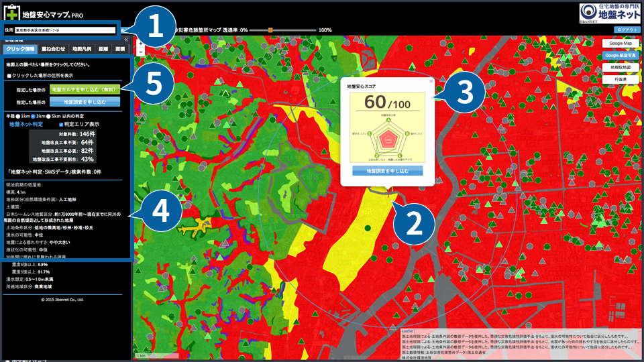The height and width of the screenshot is (362, 644).
Task: Click the pentagon radar chart in popup
Action: (x=388, y=139)
